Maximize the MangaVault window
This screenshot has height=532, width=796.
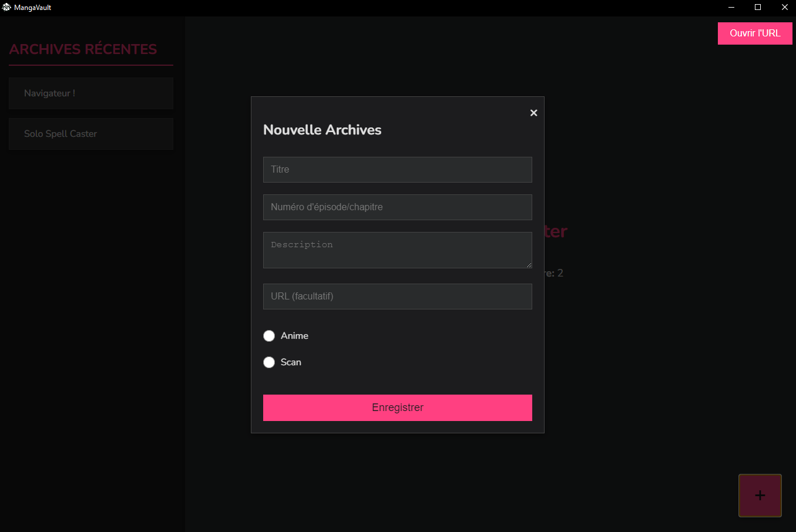758,8
